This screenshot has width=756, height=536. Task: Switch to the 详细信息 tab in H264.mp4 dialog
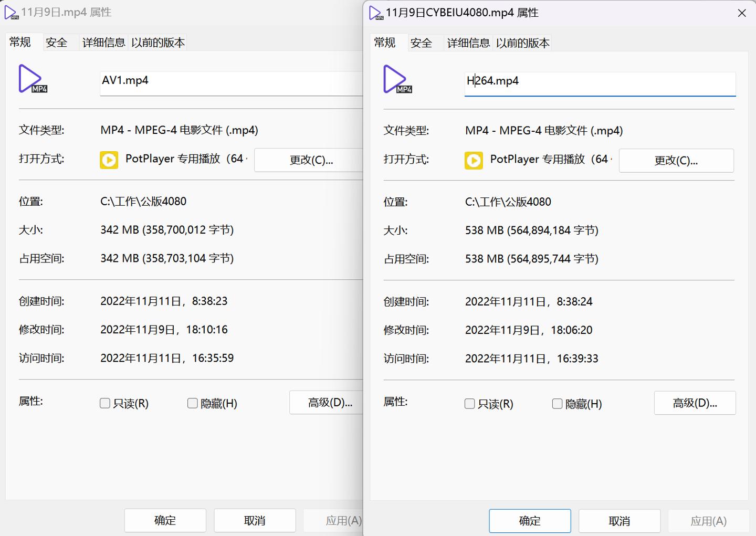468,43
